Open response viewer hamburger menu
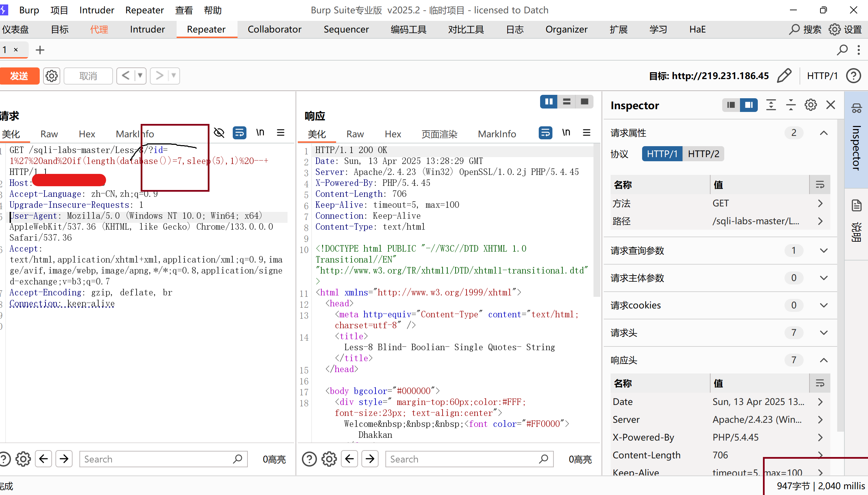This screenshot has height=495, width=868. click(587, 133)
